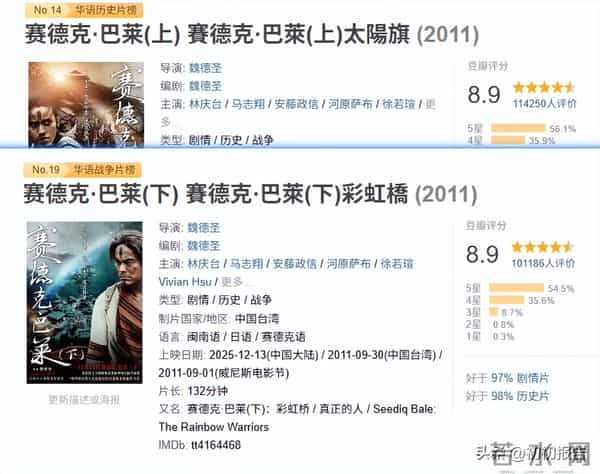Screen dimensions: 600x474
Task: Open the 赛德克·巴莱(下) movie poster
Action: click(x=85, y=302)
